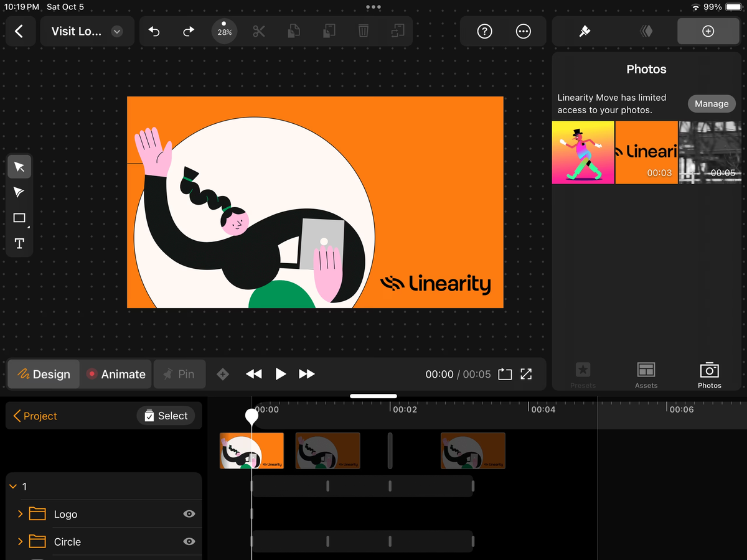Click the paste icon in toolbar
Image resolution: width=747 pixels, height=560 pixels.
[x=329, y=31]
